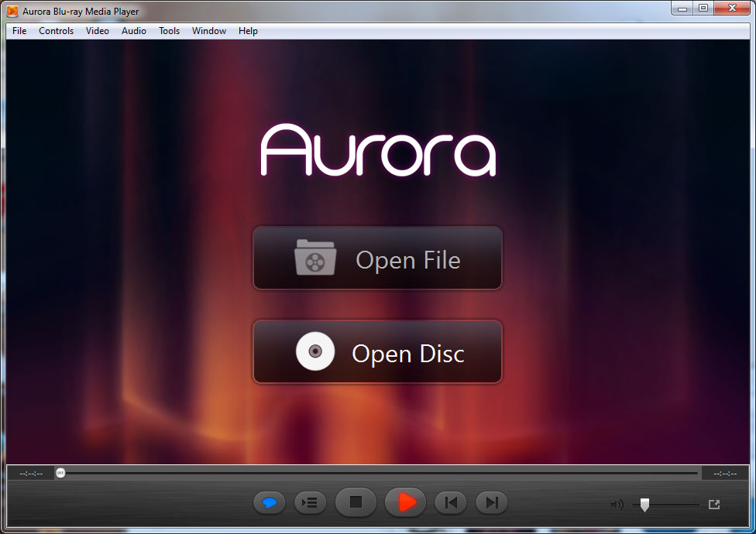Open the Video menu
This screenshot has height=534, width=756.
pyautogui.click(x=98, y=31)
